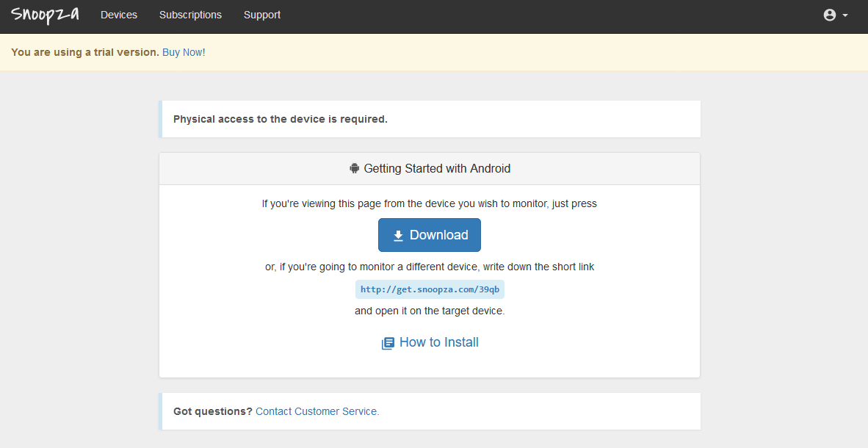This screenshot has height=448, width=868.
Task: Click the 'You are using a trial version.' text
Action: click(85, 52)
